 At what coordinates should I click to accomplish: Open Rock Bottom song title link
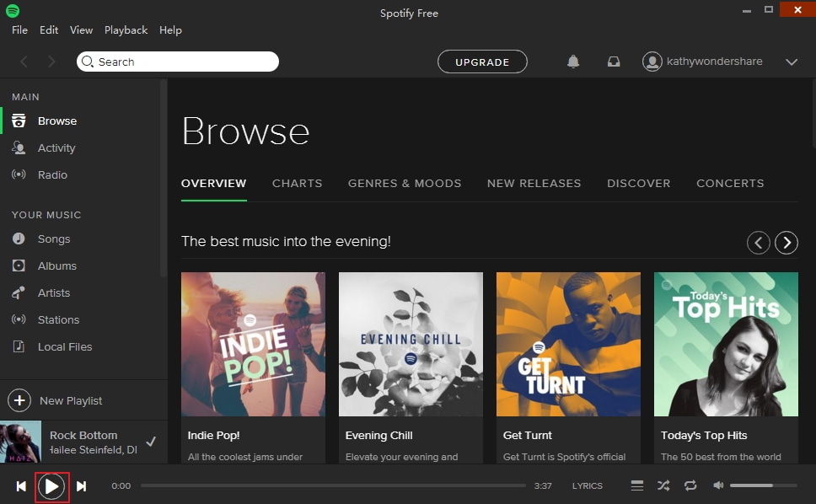click(83, 435)
